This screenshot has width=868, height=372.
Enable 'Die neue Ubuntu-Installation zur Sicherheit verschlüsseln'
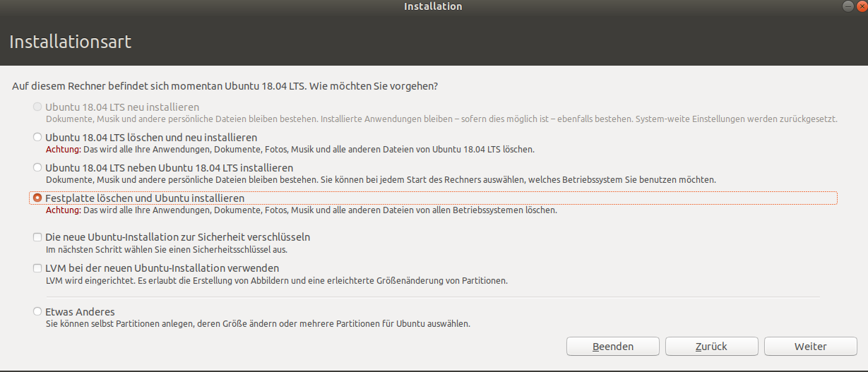tap(37, 237)
